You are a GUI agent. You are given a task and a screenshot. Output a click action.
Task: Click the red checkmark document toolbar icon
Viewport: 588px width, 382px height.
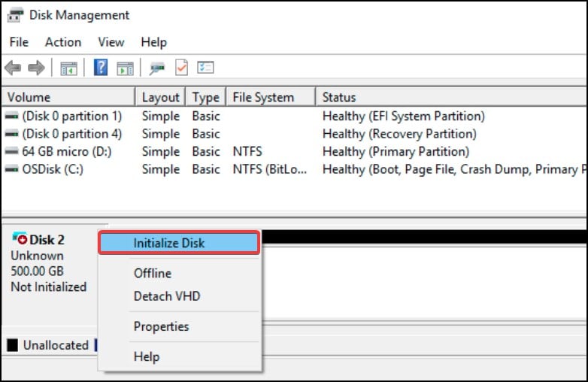click(181, 68)
